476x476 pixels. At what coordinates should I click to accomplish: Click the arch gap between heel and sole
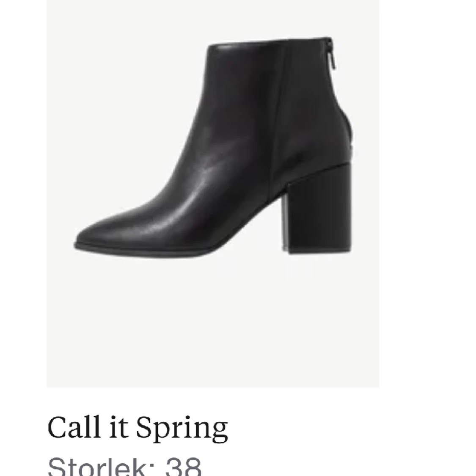coord(267,225)
